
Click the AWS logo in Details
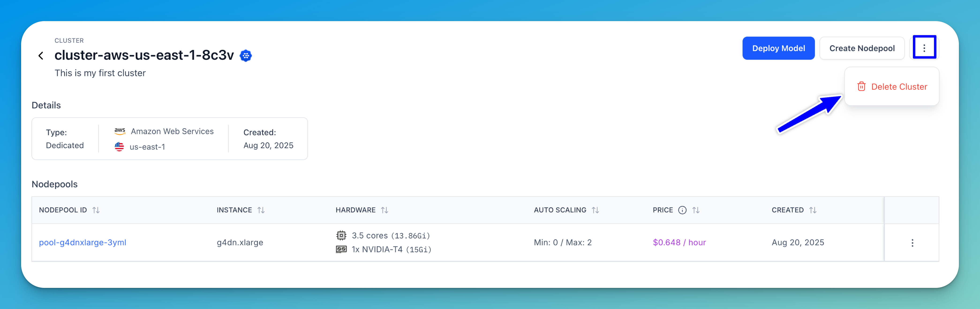tap(120, 131)
